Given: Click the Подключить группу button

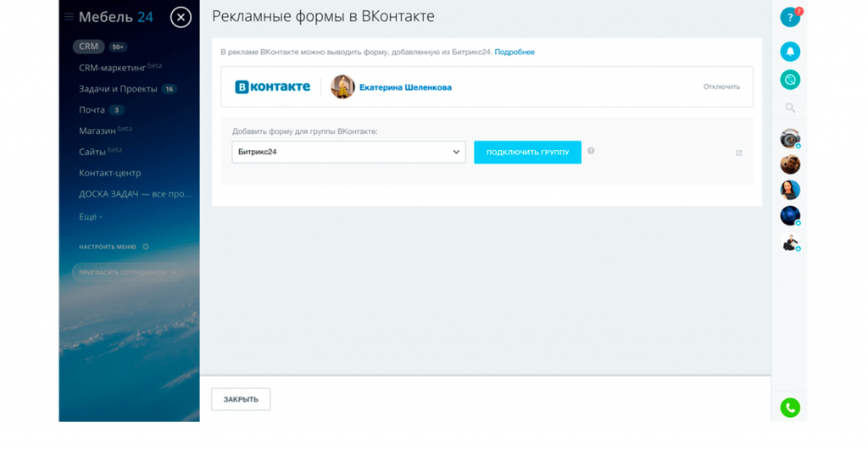Looking at the screenshot, I should 527,152.
